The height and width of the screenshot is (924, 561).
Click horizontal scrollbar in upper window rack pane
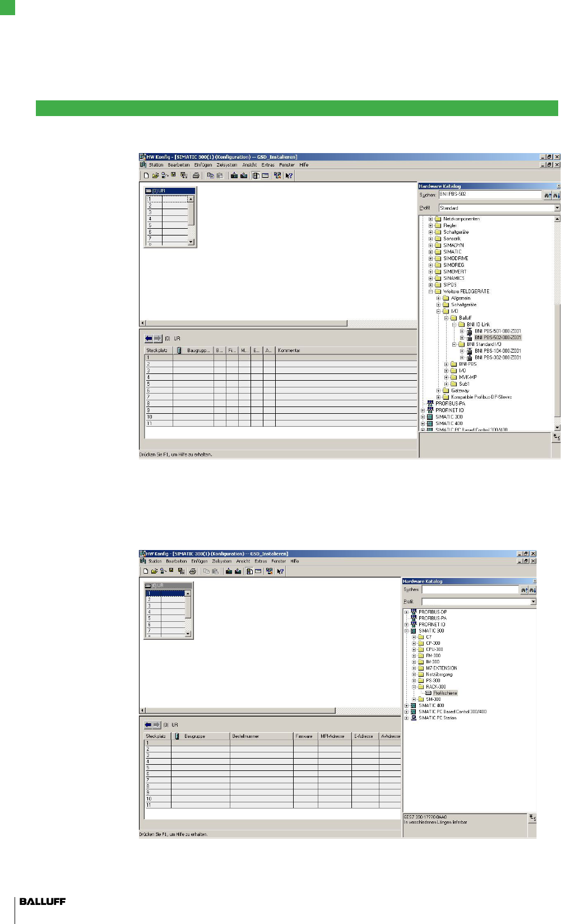pos(246,323)
